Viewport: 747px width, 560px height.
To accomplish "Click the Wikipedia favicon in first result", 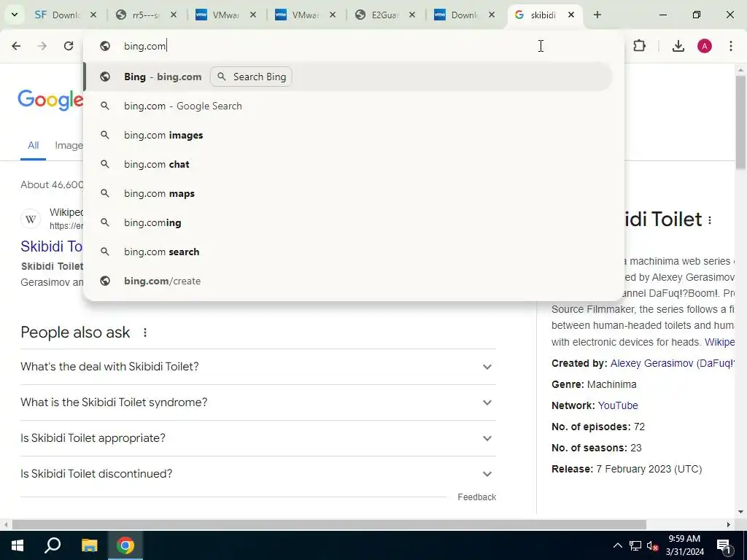I will (x=31, y=219).
